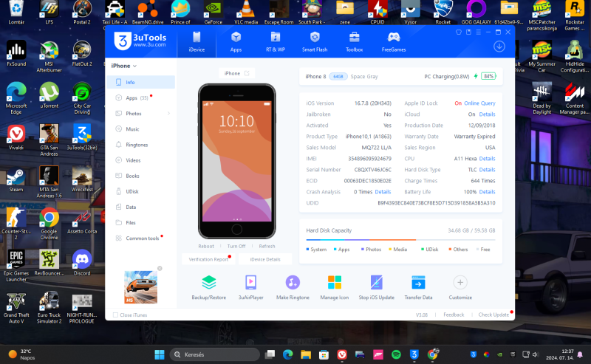Open iCloud Details link

[487, 114]
